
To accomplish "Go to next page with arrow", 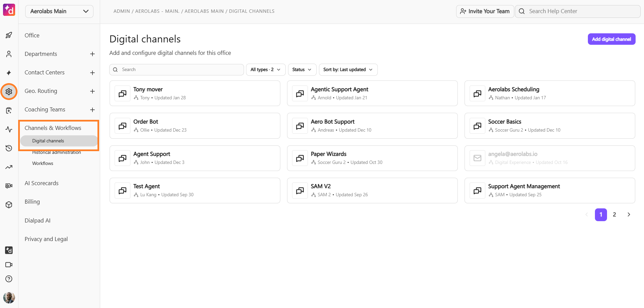I will 629,214.
